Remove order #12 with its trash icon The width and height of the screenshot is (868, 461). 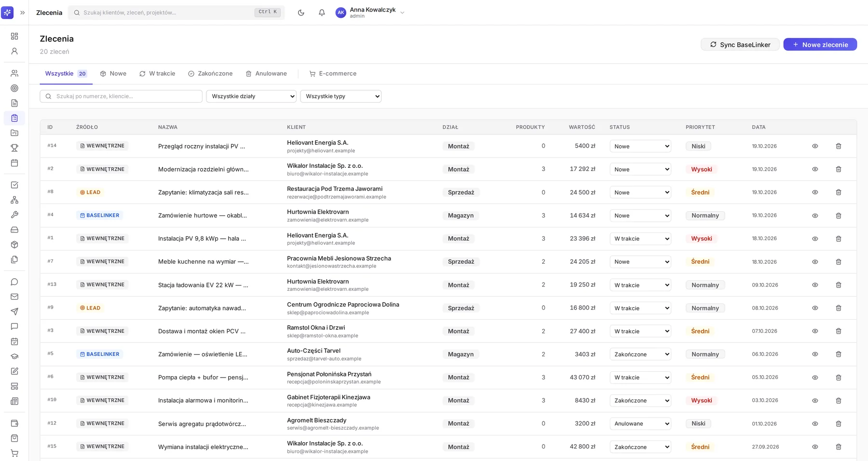839,423
